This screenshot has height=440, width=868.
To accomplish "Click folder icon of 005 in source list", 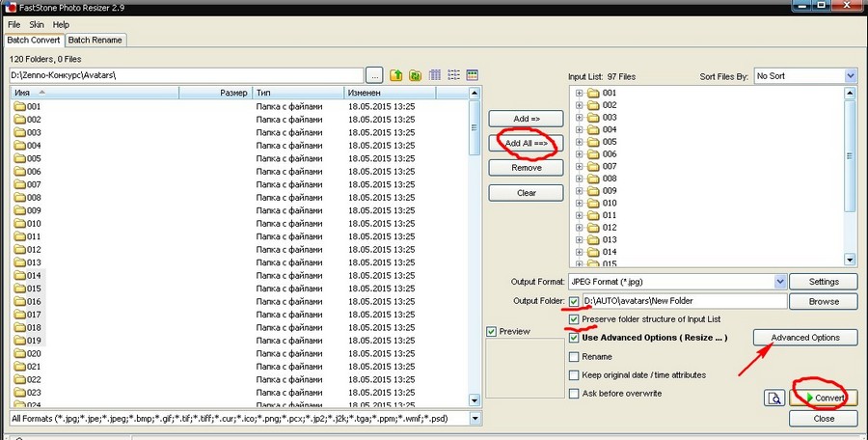I will tap(20, 158).
